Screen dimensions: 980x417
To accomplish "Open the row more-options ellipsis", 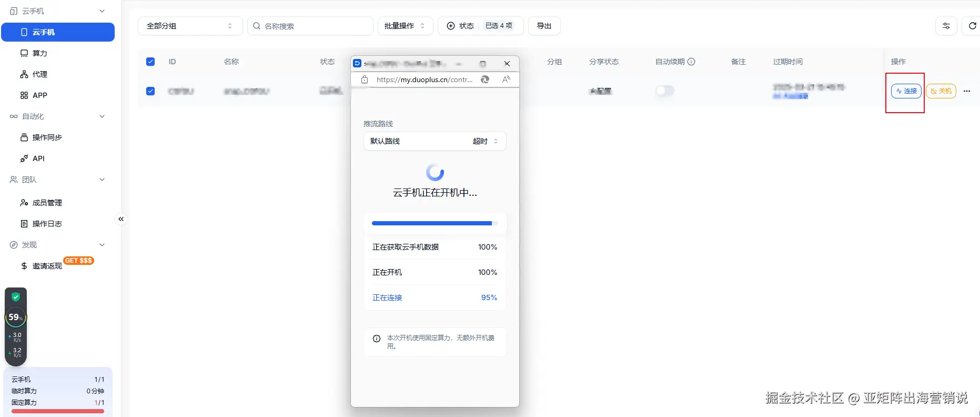I will click(967, 91).
